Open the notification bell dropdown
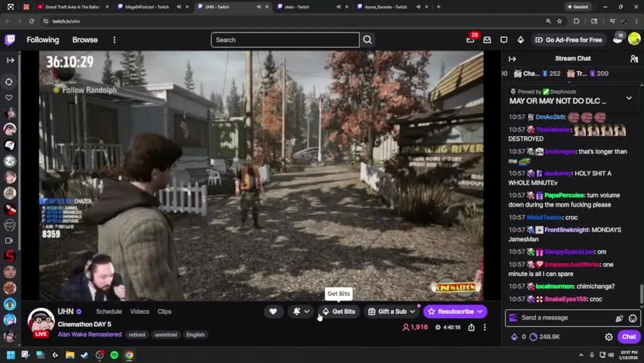The height and width of the screenshot is (363, 644). click(301, 312)
